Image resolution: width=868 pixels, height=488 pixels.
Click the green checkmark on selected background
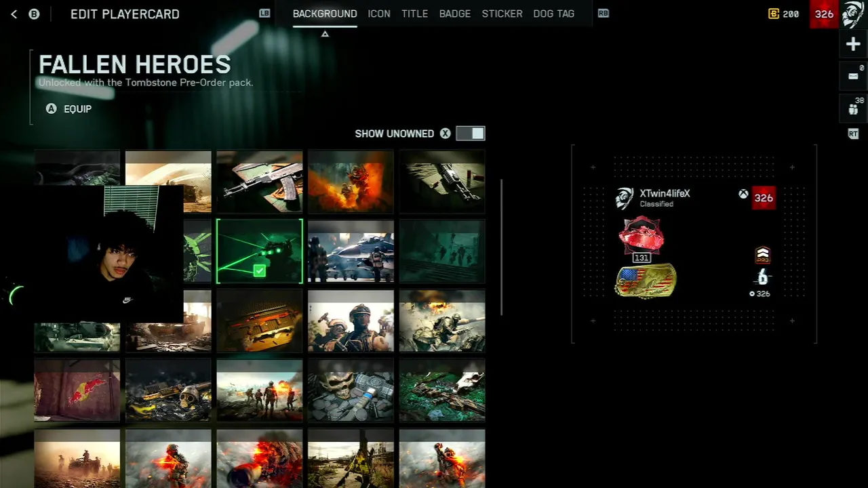tap(259, 271)
